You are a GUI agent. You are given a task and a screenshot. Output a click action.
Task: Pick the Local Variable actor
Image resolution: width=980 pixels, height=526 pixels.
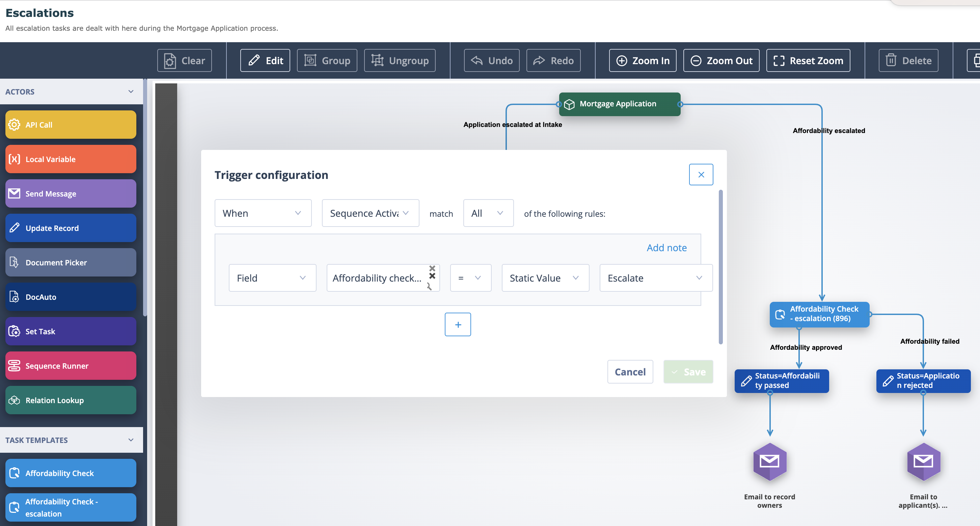(71, 159)
